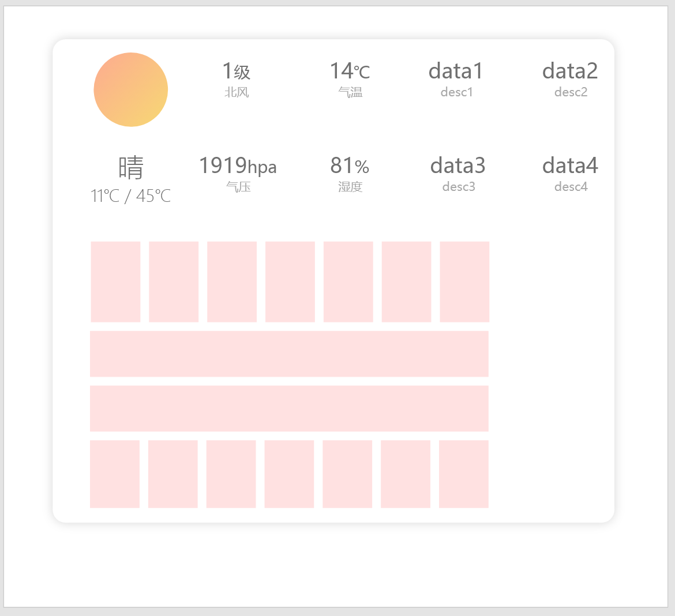This screenshot has height=616, width=675.
Task: Click the upper wide pink bar
Action: click(289, 354)
